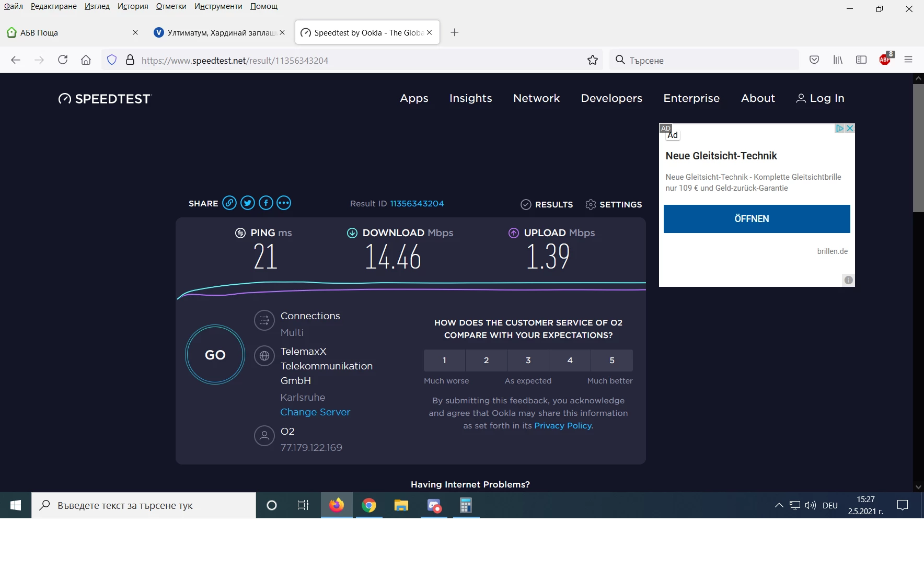
Task: Open a new browser tab
Action: point(455,32)
